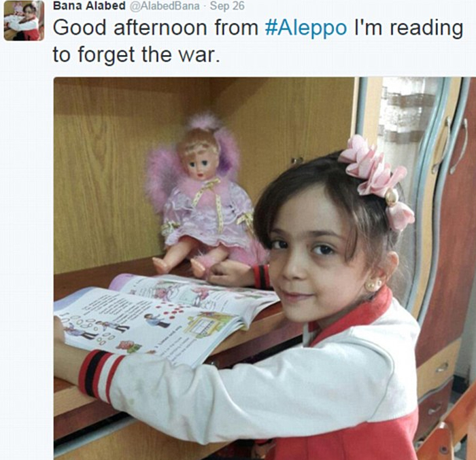Click the pearl earring in the photo
This screenshot has width=476, height=460.
(373, 285)
